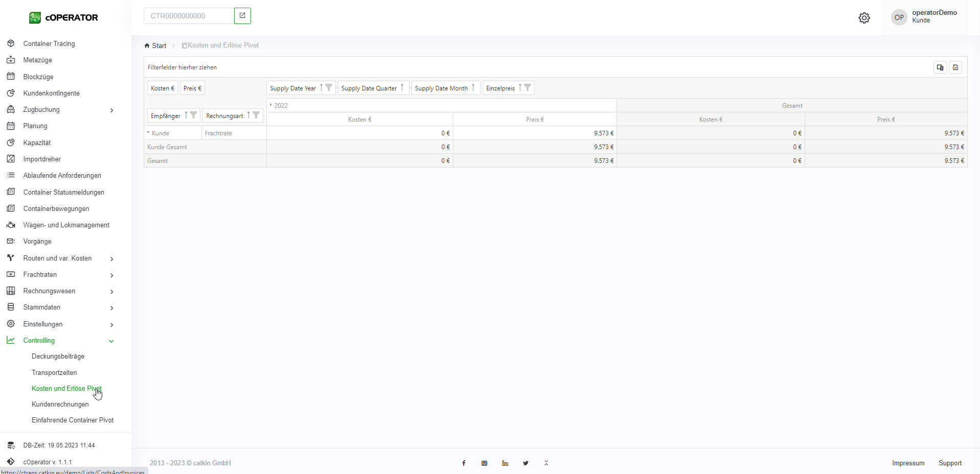The image size is (980, 474).
Task: Toggle sort direction of the Empfänger field
Action: (186, 115)
